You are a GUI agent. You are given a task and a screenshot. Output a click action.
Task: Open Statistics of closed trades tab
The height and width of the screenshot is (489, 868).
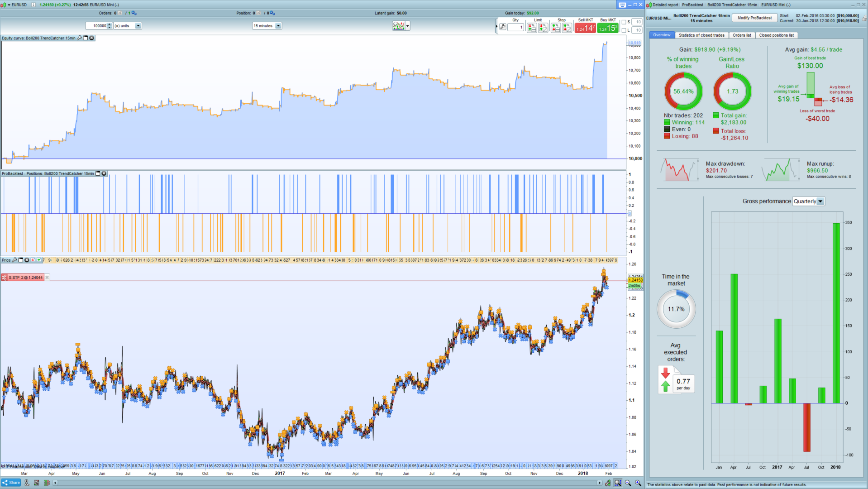click(701, 35)
